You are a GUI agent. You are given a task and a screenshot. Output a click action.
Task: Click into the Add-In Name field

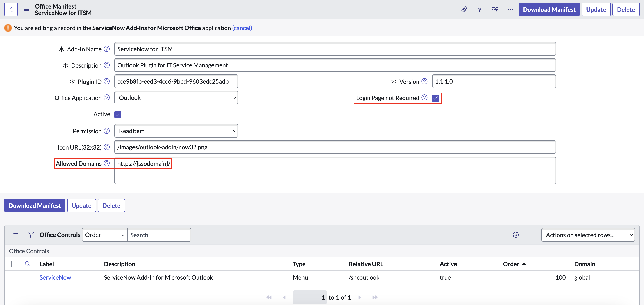335,49
